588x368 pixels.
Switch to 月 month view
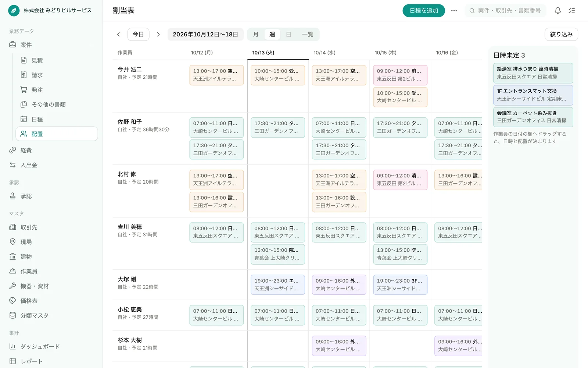coord(256,34)
